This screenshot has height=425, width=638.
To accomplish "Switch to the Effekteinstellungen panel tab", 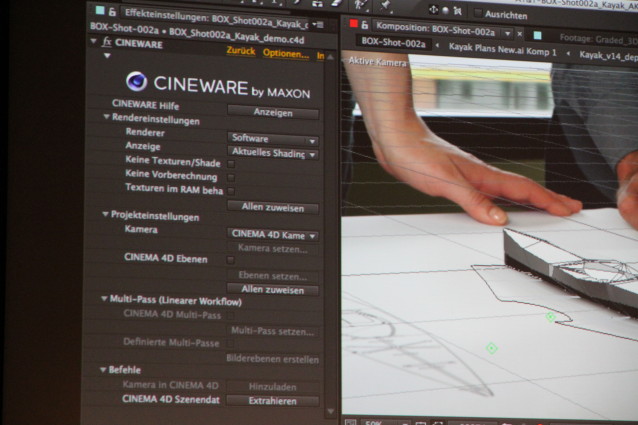I will point(216,18).
